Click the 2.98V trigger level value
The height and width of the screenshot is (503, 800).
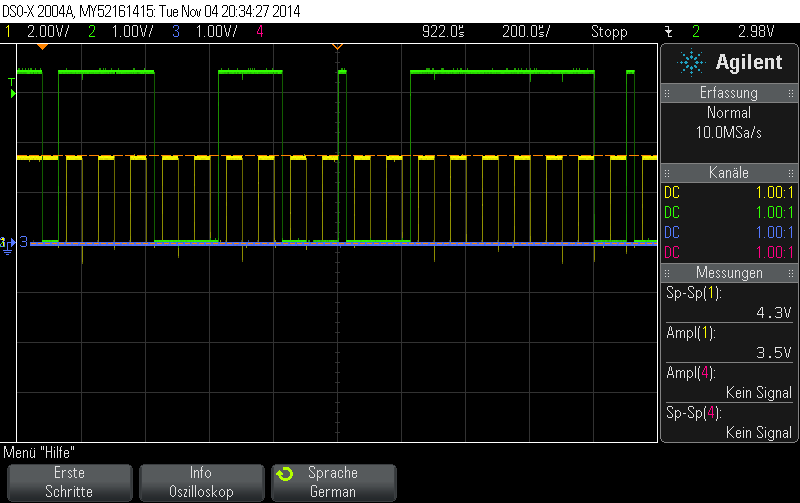(757, 32)
